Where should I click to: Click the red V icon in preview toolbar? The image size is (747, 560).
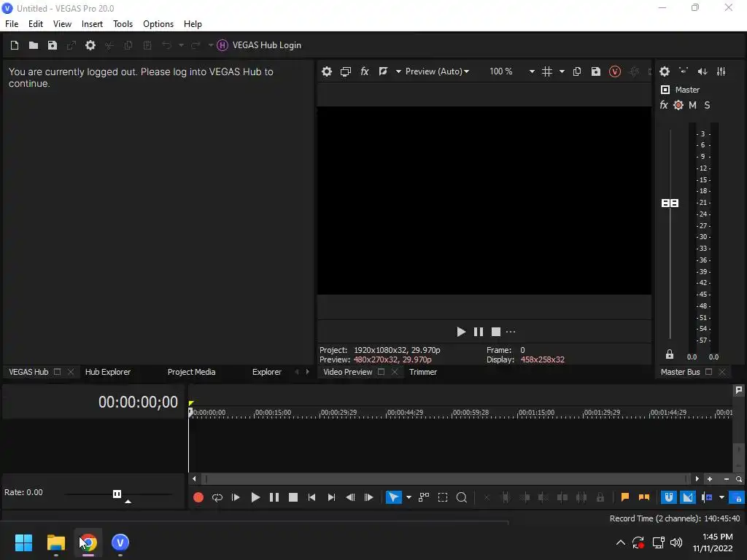pos(614,71)
